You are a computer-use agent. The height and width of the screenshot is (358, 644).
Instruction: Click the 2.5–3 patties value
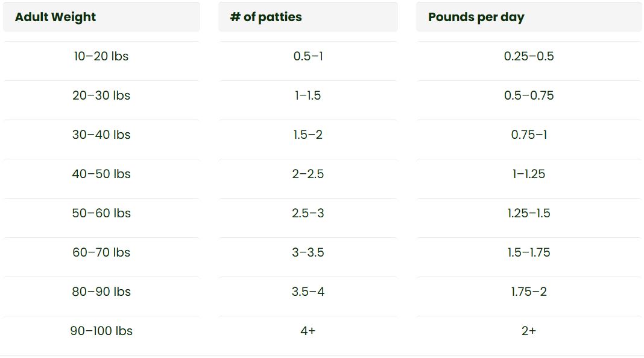click(x=308, y=213)
